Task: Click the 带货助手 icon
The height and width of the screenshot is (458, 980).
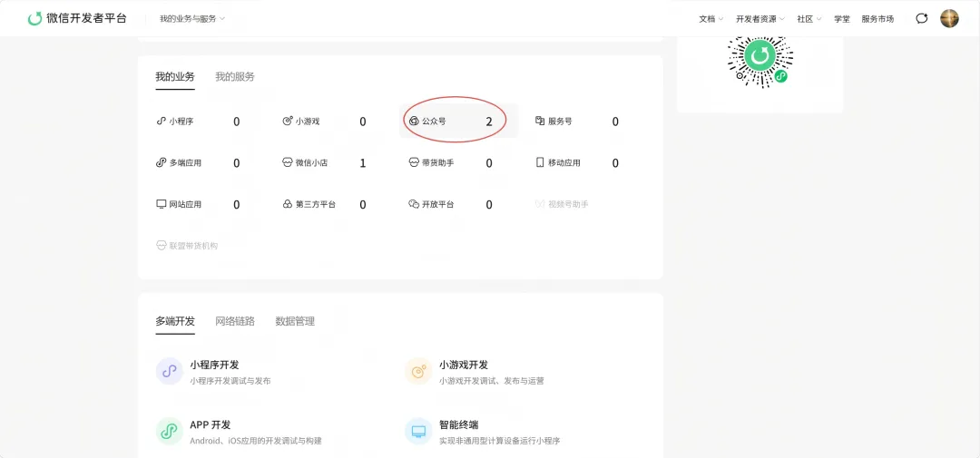Action: tap(414, 162)
